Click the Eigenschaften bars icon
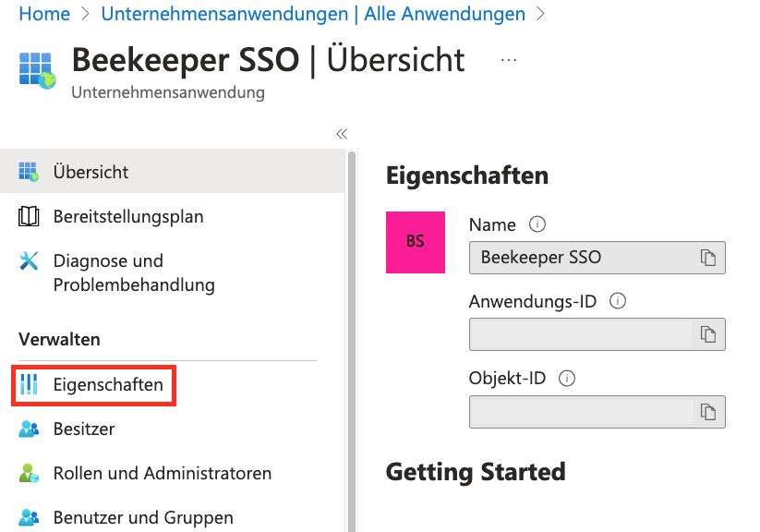760x532 pixels. tap(29, 384)
